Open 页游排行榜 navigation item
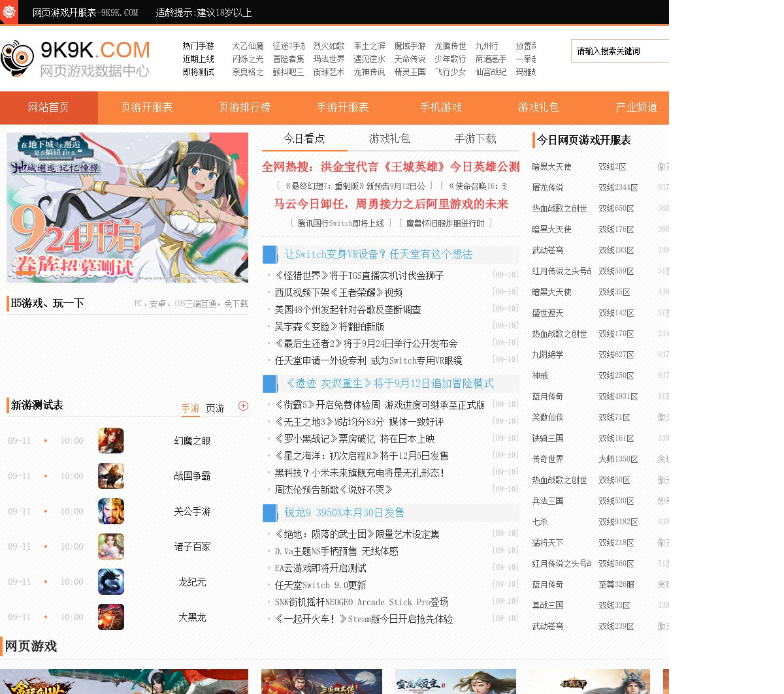The image size is (784, 694). pyautogui.click(x=245, y=108)
